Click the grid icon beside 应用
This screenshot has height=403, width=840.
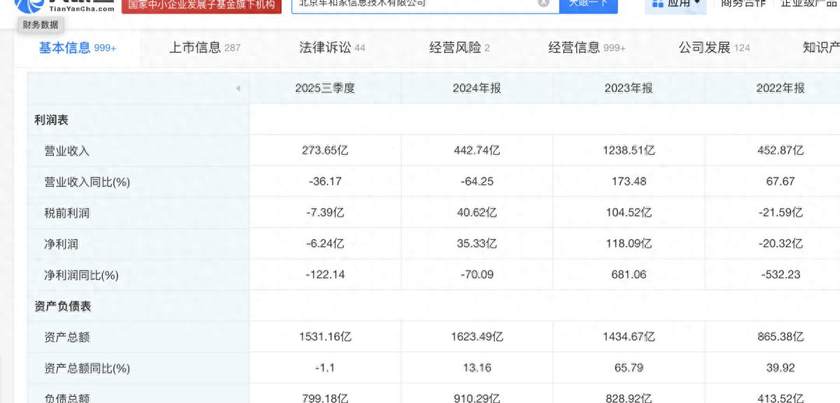pyautogui.click(x=658, y=4)
